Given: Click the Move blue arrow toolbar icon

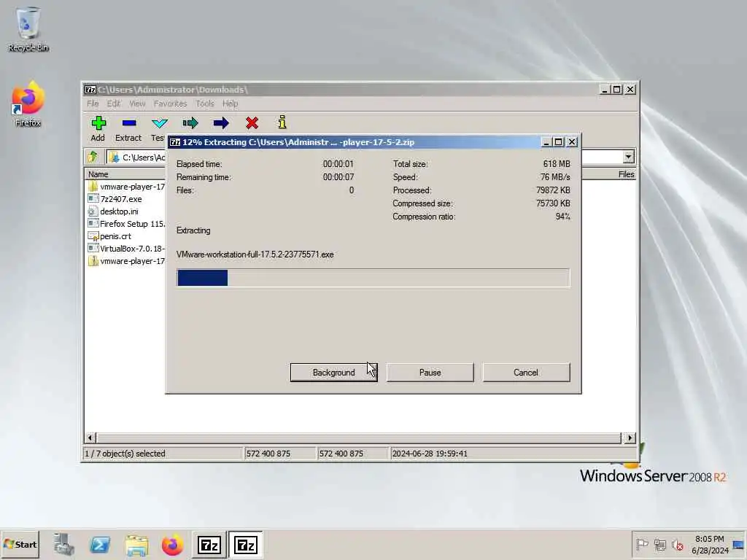Looking at the screenshot, I should tap(220, 123).
